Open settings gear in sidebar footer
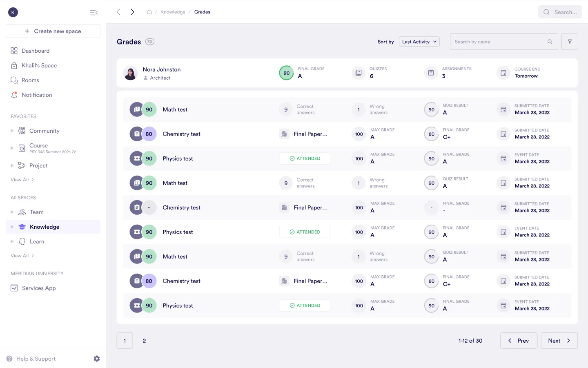588x368 pixels. pos(97,359)
